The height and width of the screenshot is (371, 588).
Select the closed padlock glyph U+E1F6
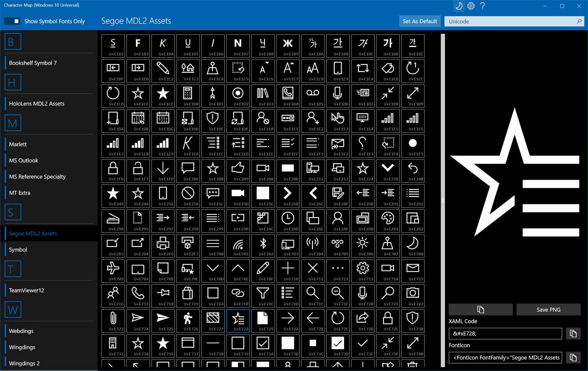[x=113, y=171]
